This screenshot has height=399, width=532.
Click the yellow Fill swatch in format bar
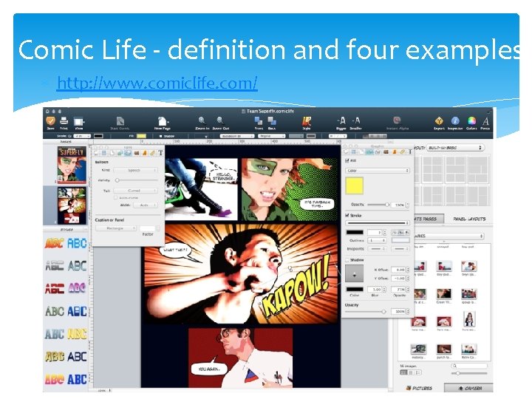coord(141,136)
